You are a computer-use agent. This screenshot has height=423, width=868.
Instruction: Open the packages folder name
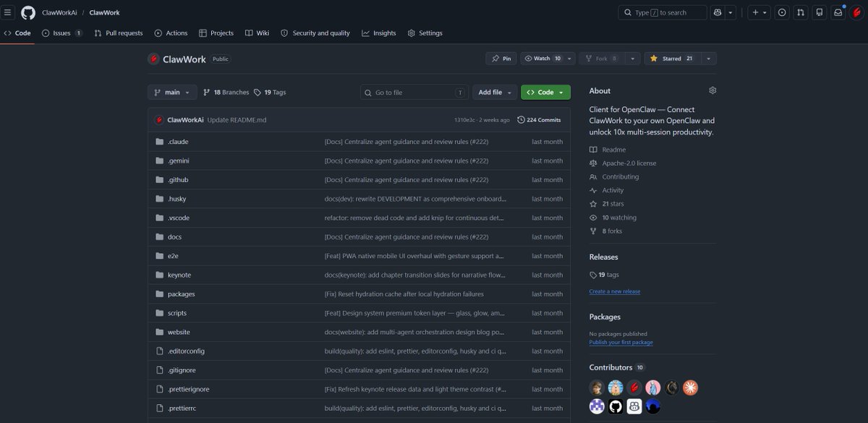click(181, 294)
